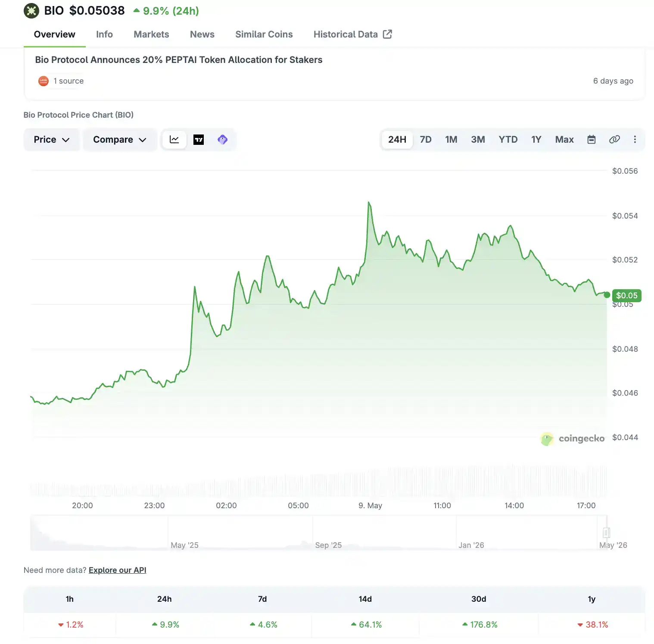This screenshot has width=654, height=644.
Task: Open the PEPTAI Token Allocation news headline
Action: [x=179, y=60]
